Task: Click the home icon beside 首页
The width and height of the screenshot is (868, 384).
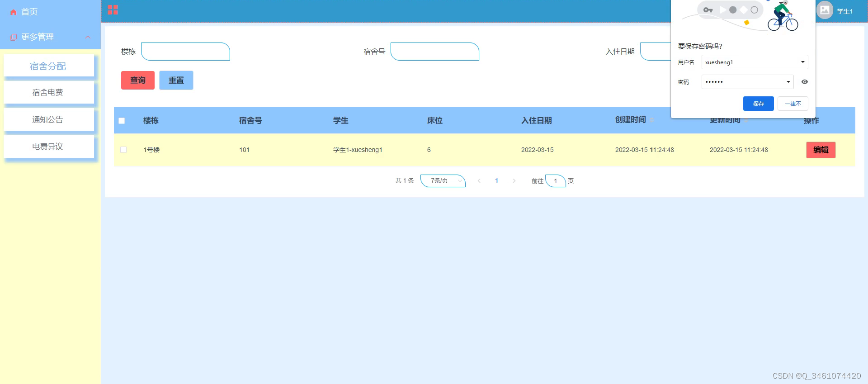Action: tap(13, 12)
